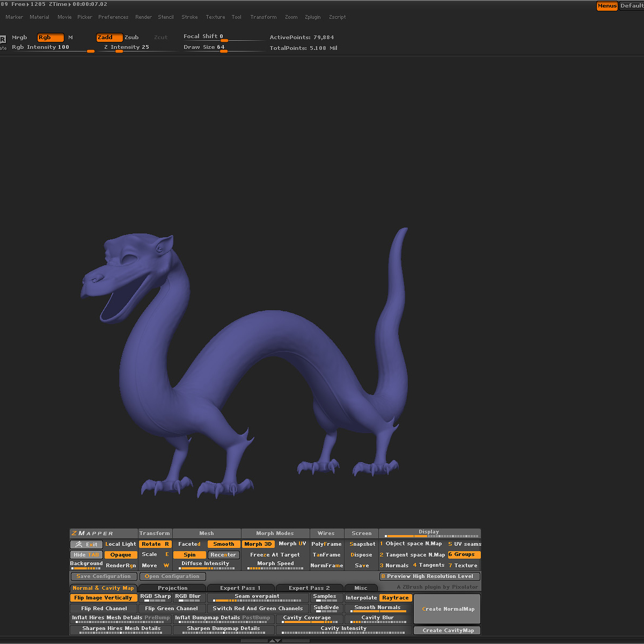
Task: Select Scale E transform mode
Action: (155, 554)
